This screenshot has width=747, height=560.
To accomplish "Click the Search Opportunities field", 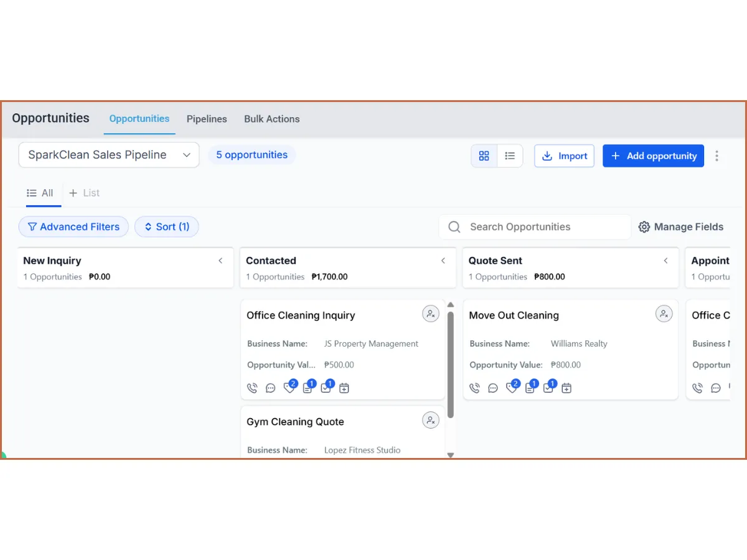I will (x=535, y=227).
